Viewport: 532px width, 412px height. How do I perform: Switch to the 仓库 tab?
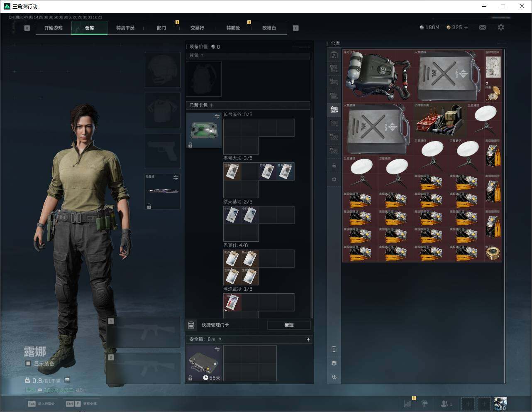90,28
